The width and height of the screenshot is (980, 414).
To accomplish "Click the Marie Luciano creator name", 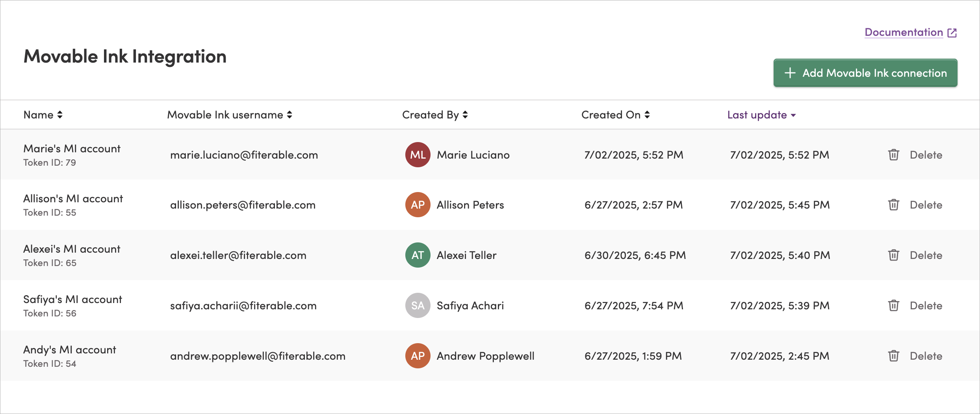I will coord(473,155).
